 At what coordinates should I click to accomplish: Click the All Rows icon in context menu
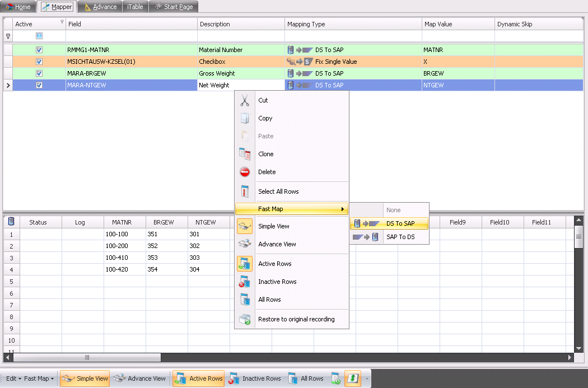[x=245, y=300]
